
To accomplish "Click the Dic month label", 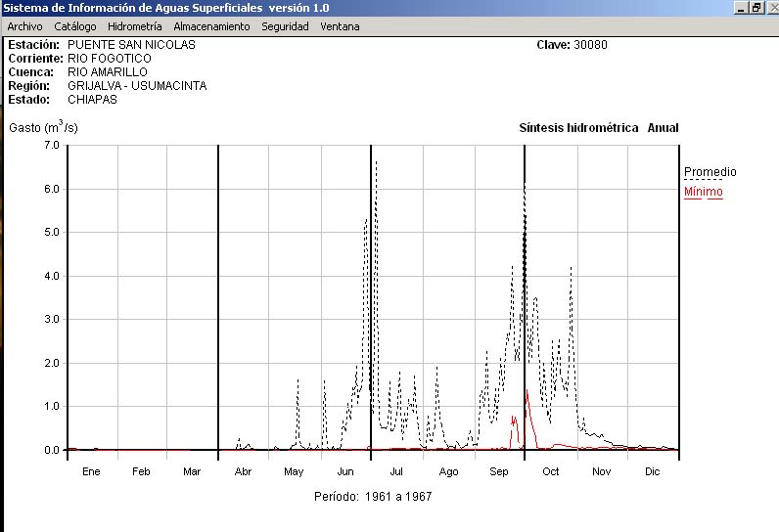I will coord(653,472).
